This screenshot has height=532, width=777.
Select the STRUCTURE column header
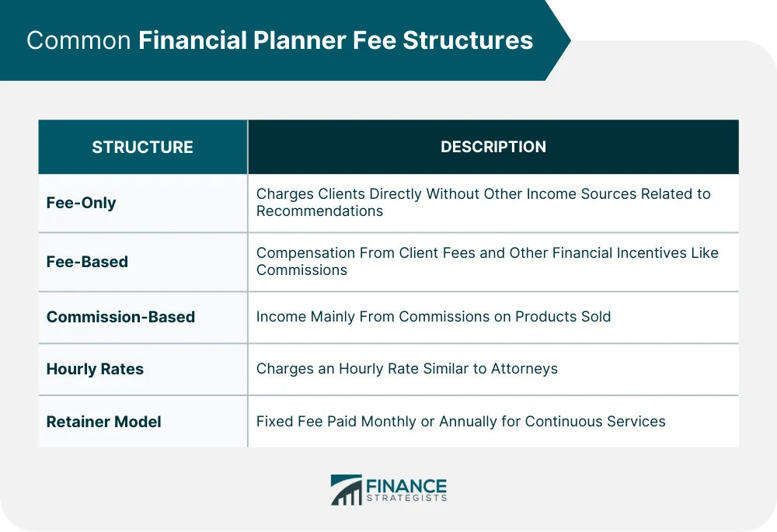coord(143,147)
